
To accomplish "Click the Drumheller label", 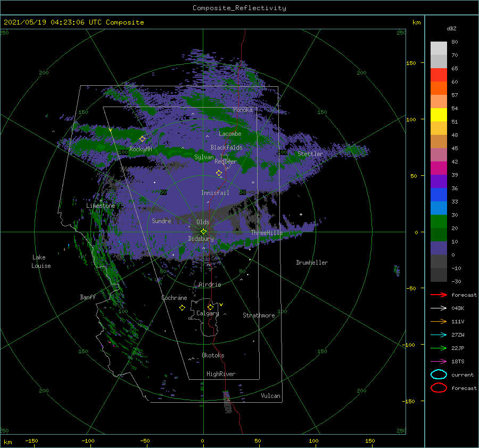I will (312, 263).
